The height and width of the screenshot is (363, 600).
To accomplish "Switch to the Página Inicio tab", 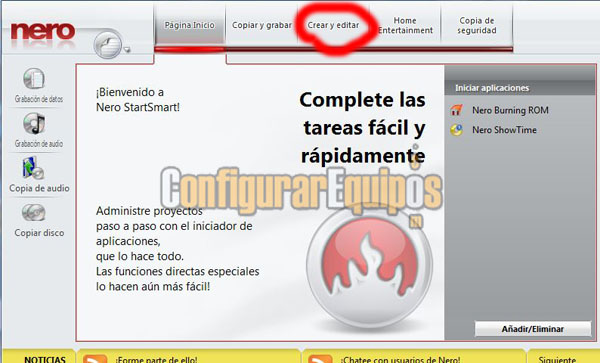I will point(189,25).
